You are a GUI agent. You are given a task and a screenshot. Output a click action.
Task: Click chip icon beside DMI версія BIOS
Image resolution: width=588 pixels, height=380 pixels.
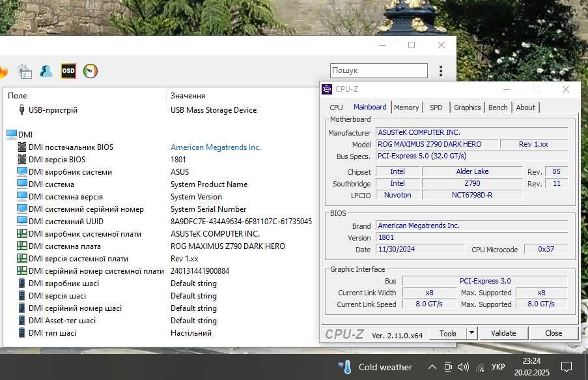tap(22, 159)
